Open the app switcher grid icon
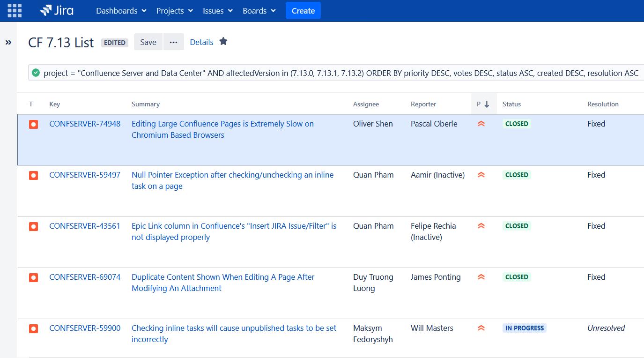The width and height of the screenshot is (644, 358). pyautogui.click(x=15, y=10)
